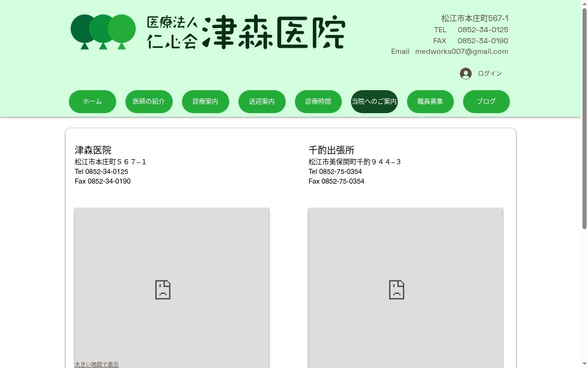
Task: Open the ホーム menu item
Action: click(92, 102)
